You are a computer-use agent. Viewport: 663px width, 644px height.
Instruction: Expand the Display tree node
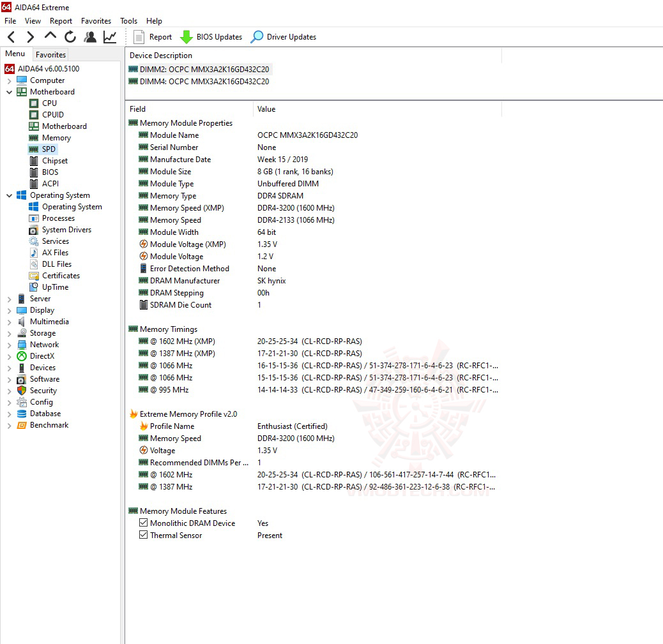10,311
